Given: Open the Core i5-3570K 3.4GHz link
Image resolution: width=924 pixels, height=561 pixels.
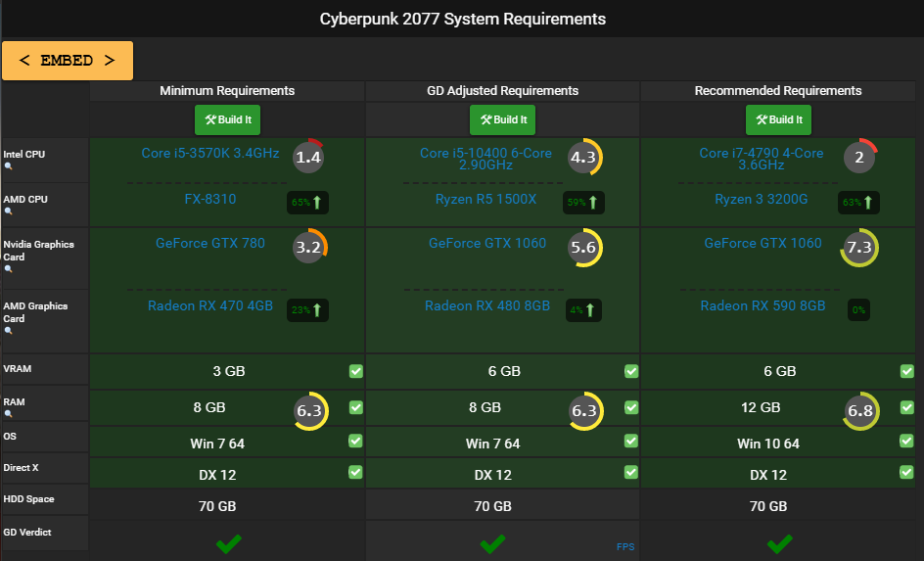Looking at the screenshot, I should (x=210, y=153).
